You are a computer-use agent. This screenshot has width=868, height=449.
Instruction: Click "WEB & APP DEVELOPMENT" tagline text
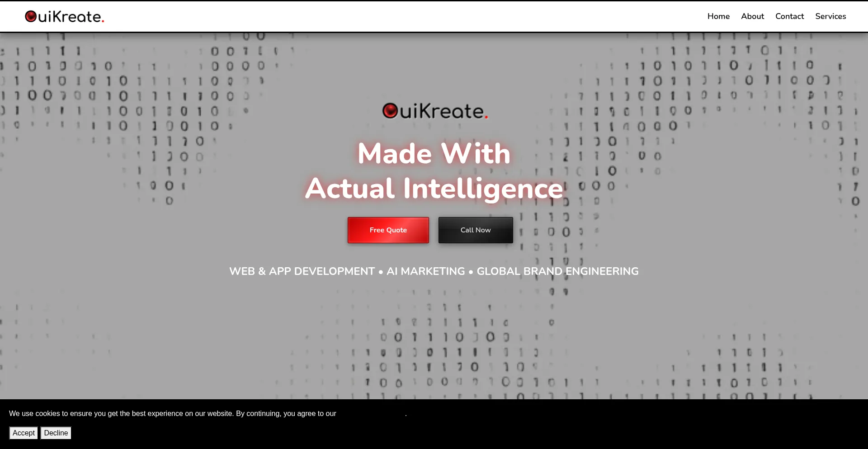click(x=302, y=271)
